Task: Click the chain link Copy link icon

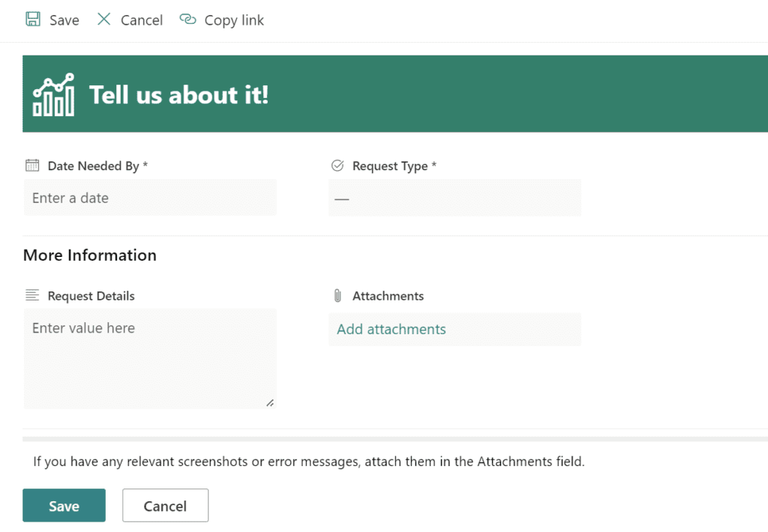Action: [187, 19]
